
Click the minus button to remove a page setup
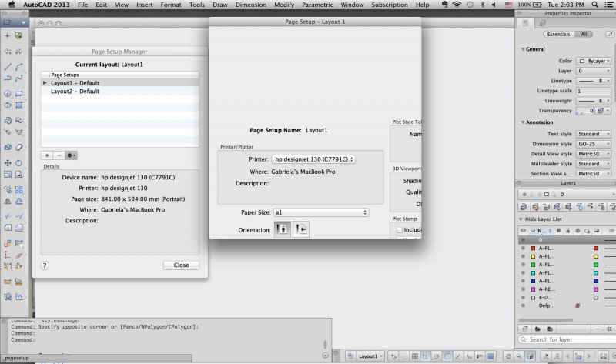(59, 155)
